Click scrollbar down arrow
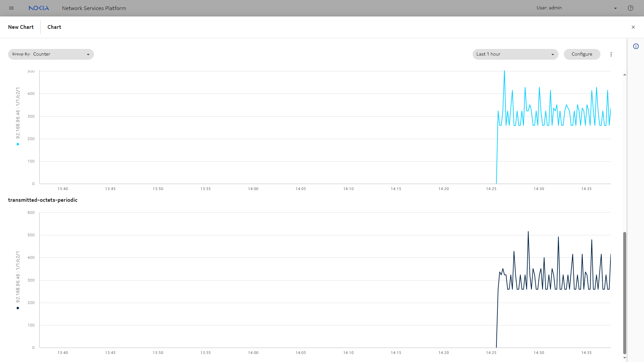This screenshot has height=362, width=644. pos(625,358)
